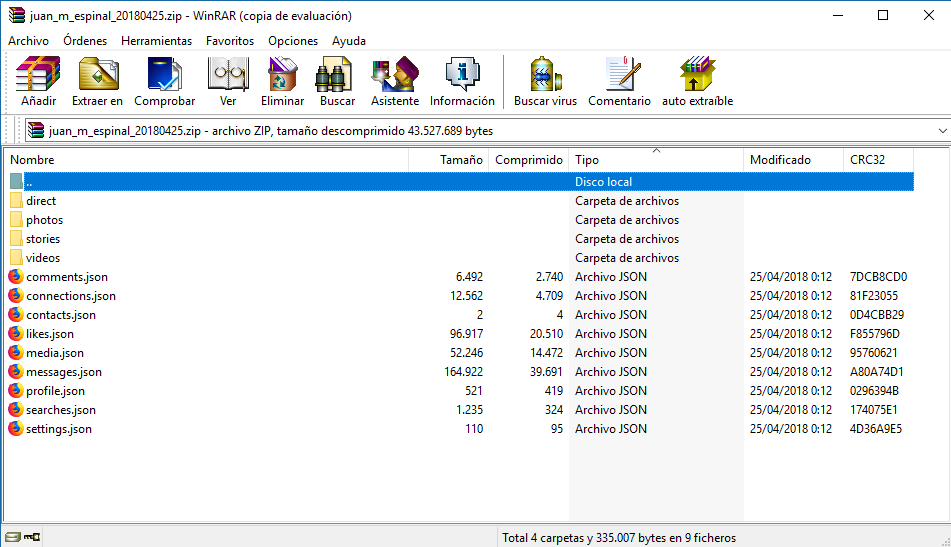The height and width of the screenshot is (547, 951).
Task: Run Buscar virus scan
Action: click(545, 81)
